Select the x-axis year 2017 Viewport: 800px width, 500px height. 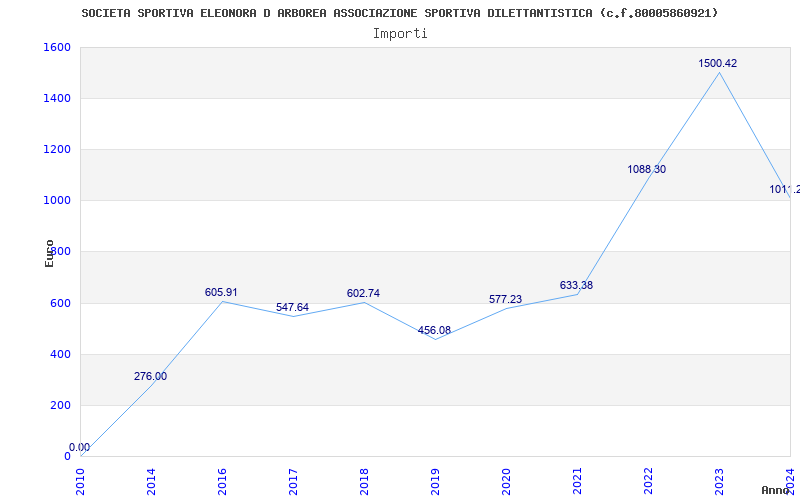293,482
